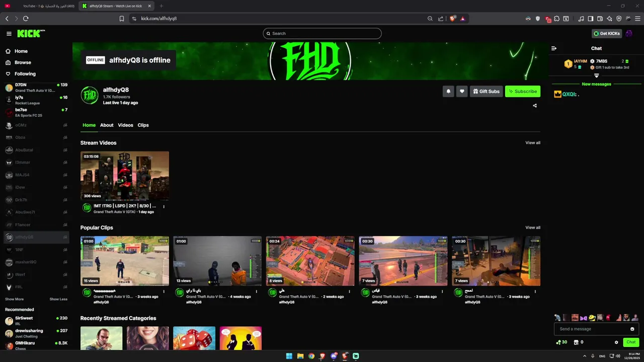644x362 pixels.
Task: Click the KICK logo
Action: [x=31, y=33]
